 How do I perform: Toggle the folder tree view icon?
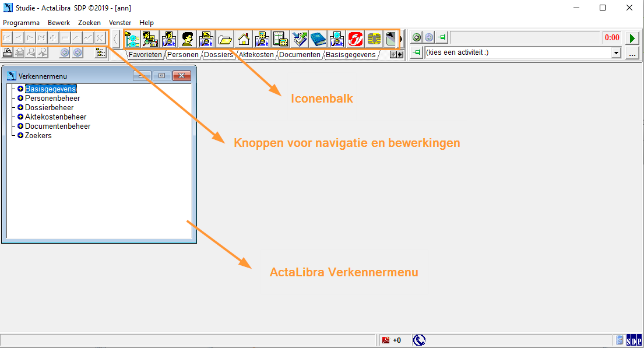[x=100, y=52]
